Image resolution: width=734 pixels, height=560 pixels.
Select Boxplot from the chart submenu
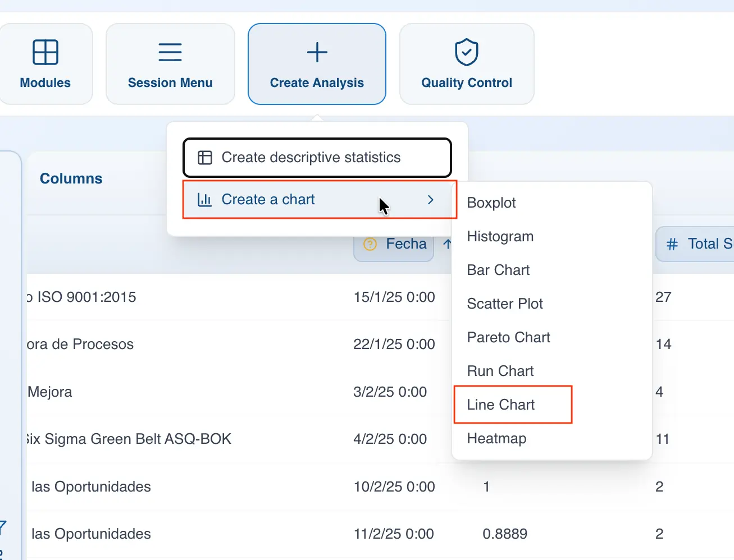(491, 203)
